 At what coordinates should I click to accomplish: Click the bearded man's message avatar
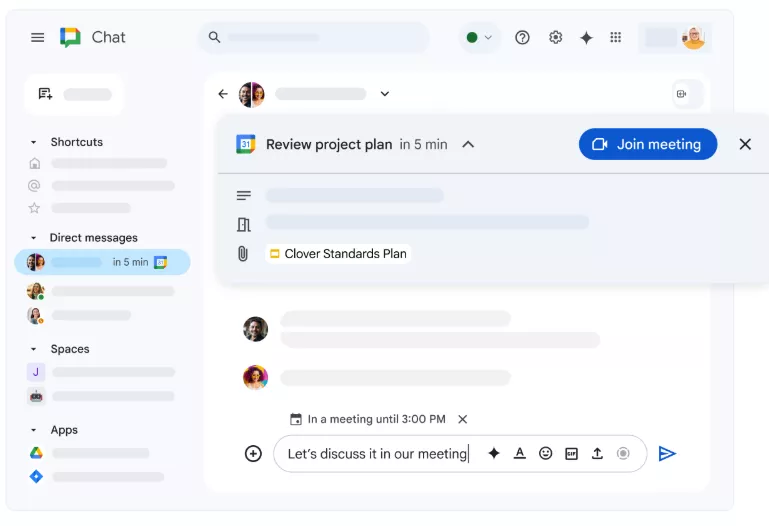pyautogui.click(x=256, y=329)
